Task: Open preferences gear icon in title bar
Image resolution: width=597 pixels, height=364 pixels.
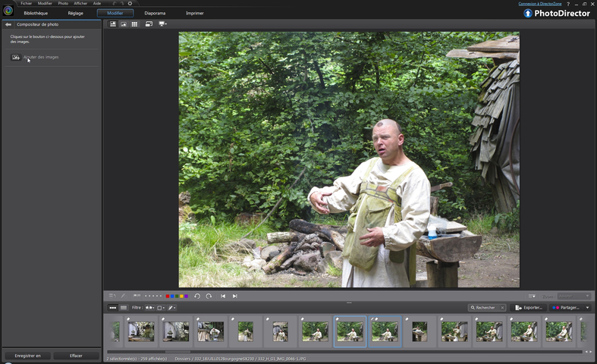Action: tap(130, 4)
